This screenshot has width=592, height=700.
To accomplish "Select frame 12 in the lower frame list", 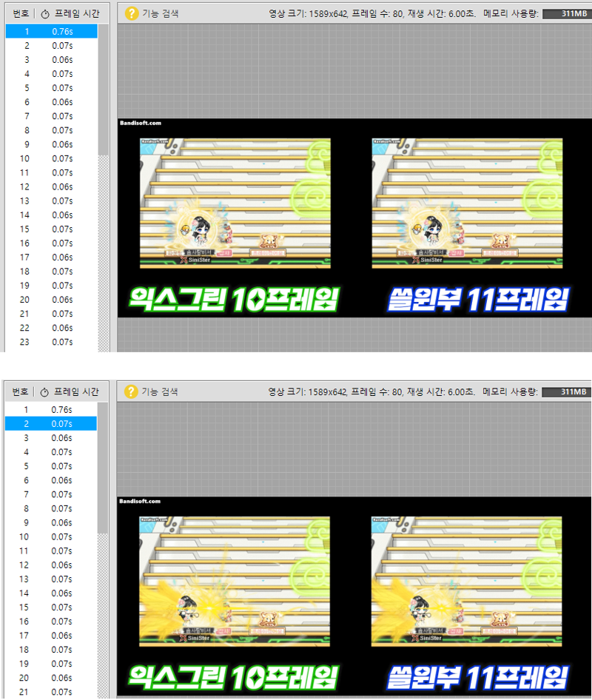I will click(x=51, y=565).
